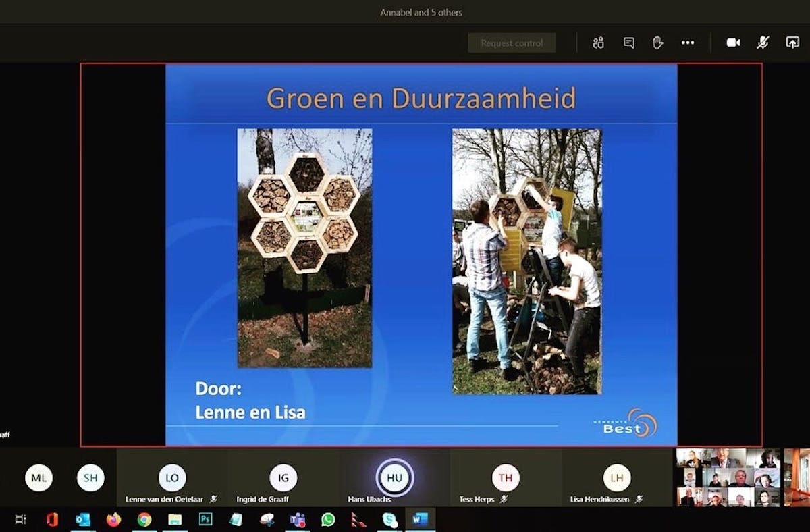
Task: Select Lenne van den Oetelaar's tile
Action: pyautogui.click(x=171, y=478)
